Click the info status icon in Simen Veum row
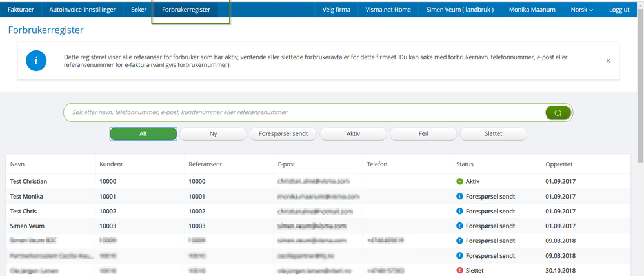644x276 pixels. point(459,226)
